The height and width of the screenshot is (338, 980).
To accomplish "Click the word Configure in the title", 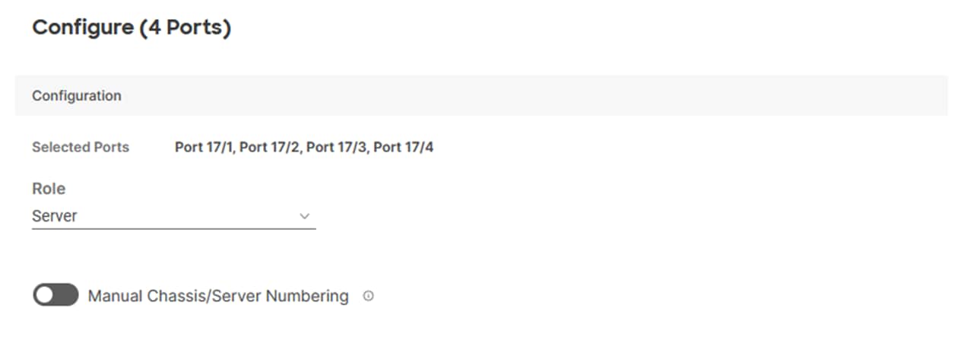I will pyautogui.click(x=83, y=28).
